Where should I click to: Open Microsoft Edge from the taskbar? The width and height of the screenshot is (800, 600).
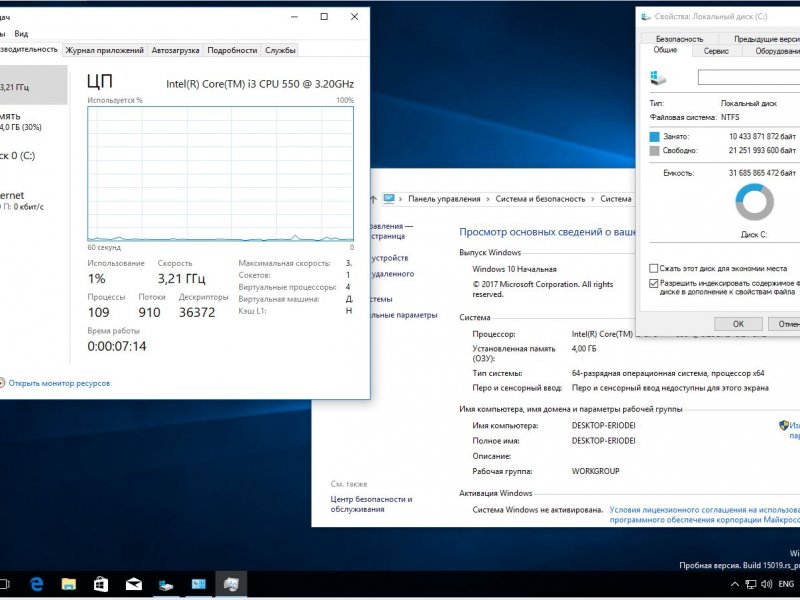click(36, 584)
